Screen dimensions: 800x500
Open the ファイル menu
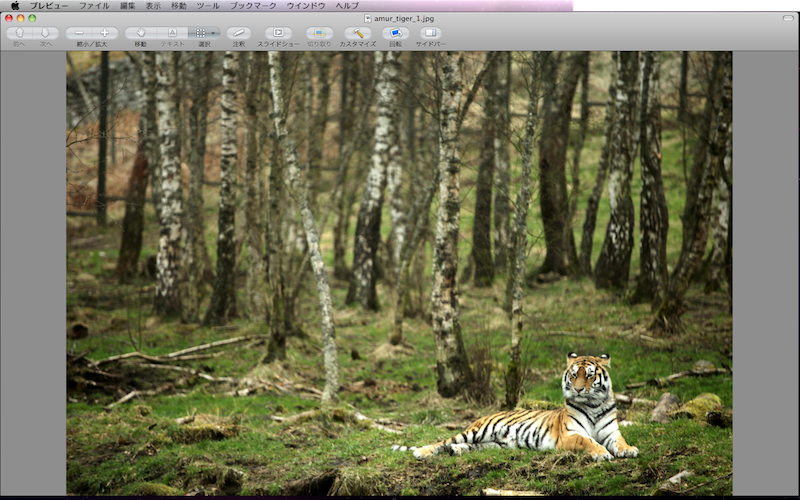click(94, 6)
